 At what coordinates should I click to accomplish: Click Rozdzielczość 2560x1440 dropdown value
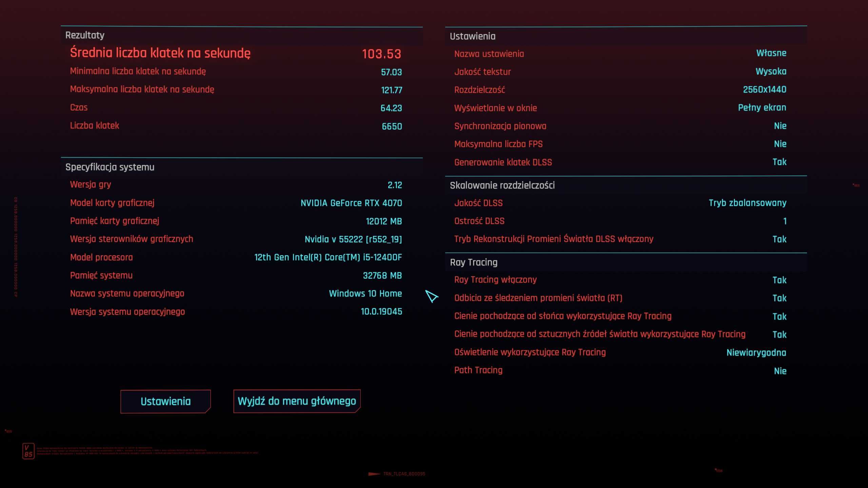point(765,89)
